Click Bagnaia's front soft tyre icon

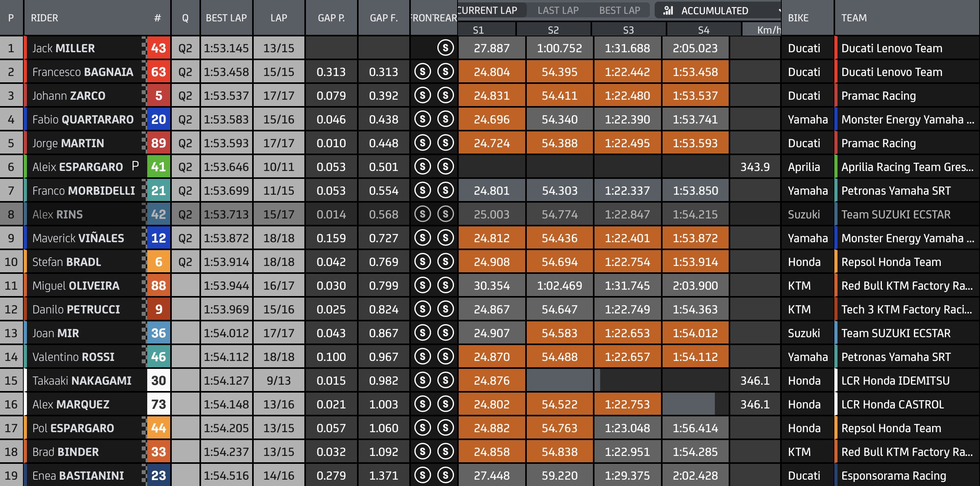(x=423, y=72)
